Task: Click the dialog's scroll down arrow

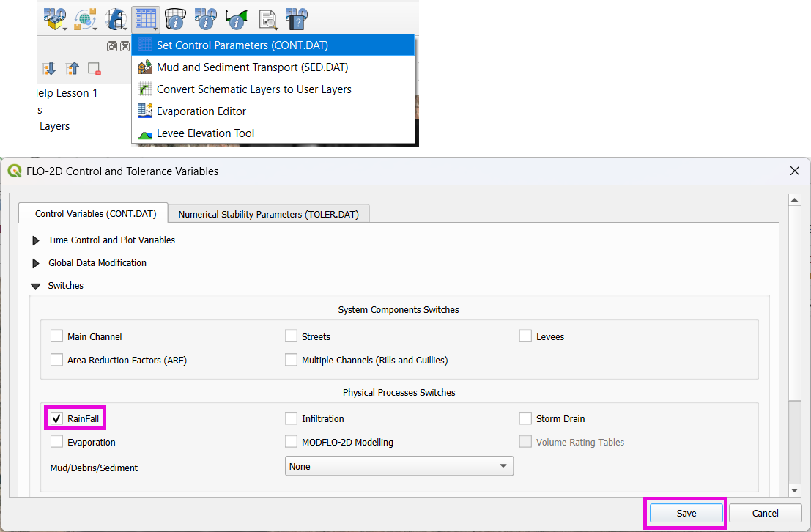Action: [795, 489]
